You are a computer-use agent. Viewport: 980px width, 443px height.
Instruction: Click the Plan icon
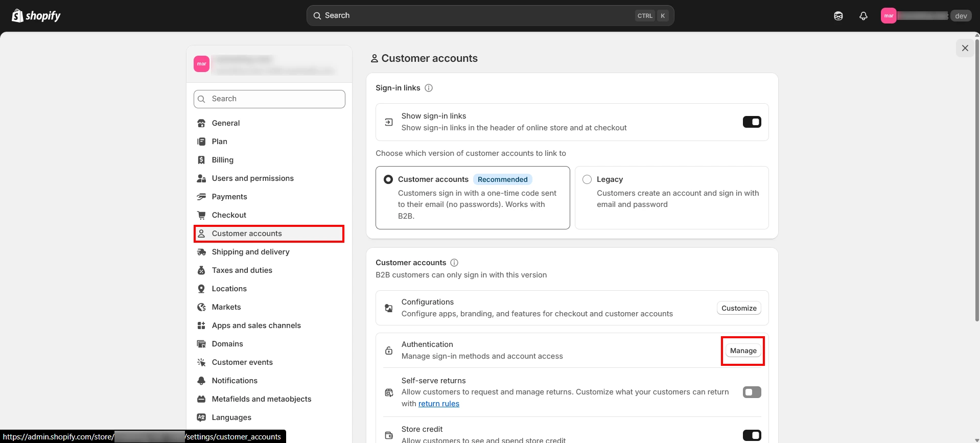tap(201, 142)
